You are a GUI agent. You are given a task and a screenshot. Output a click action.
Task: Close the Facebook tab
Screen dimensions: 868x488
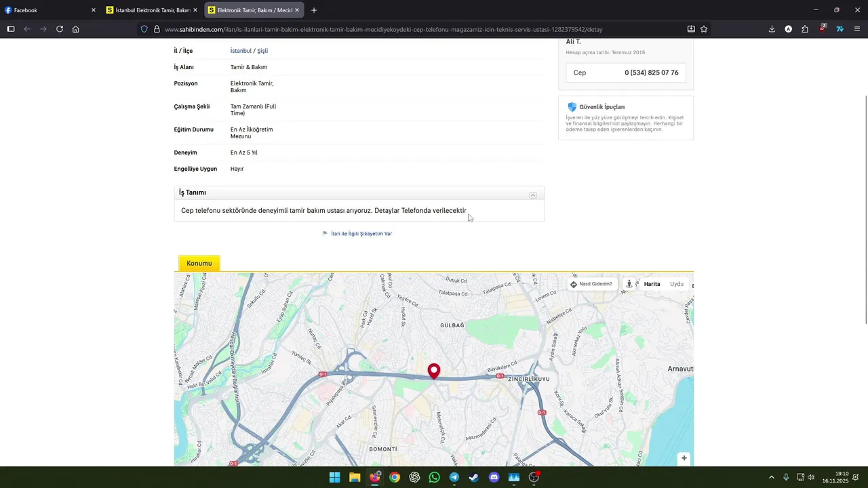(x=94, y=10)
